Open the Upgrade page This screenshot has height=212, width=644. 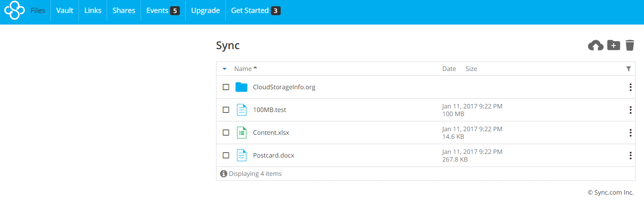(205, 10)
